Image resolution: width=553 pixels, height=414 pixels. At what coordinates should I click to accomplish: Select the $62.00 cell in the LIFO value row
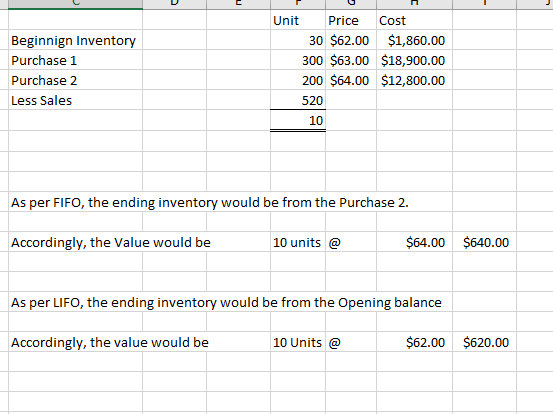coord(414,342)
